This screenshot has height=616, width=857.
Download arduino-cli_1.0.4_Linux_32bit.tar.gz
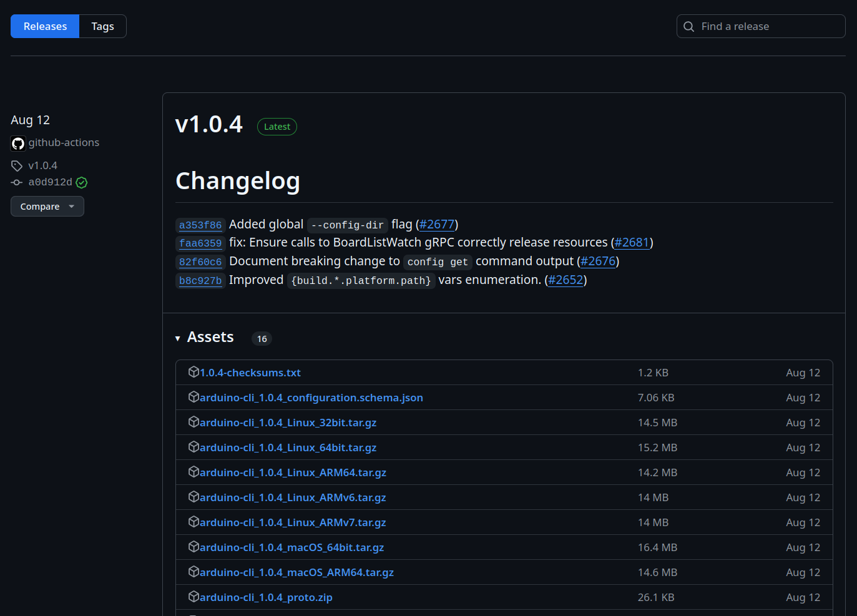coord(288,423)
